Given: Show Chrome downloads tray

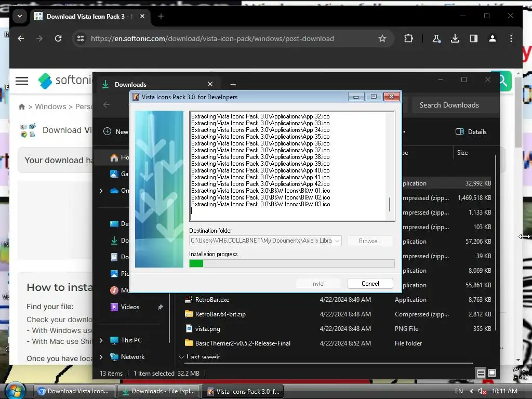Looking at the screenshot, I should [455, 38].
